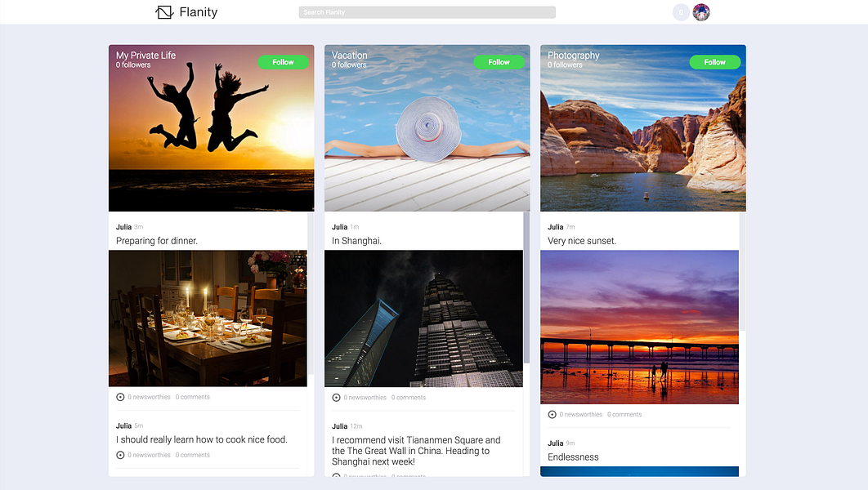Open the dinner table photo

point(208,318)
